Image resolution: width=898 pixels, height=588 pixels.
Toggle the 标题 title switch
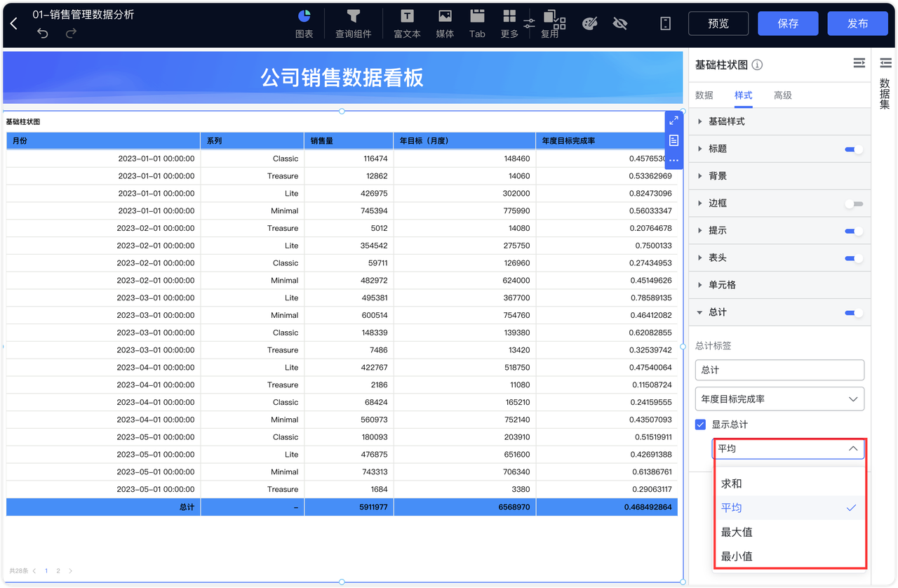tap(854, 149)
